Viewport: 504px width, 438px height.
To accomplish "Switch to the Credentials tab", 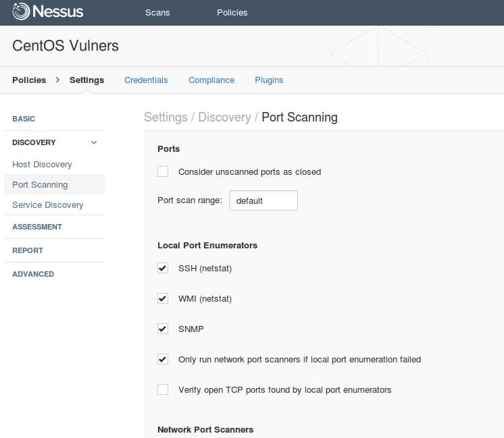I will point(146,80).
